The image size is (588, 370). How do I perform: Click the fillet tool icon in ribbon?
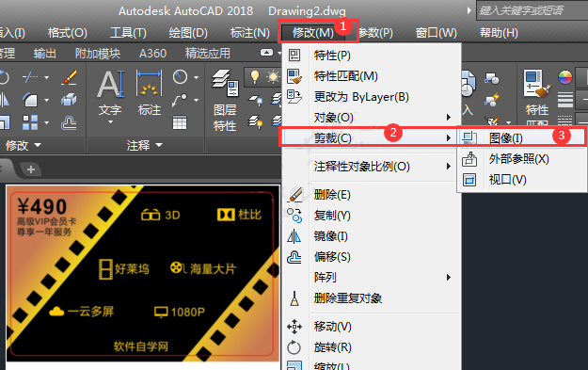30,100
